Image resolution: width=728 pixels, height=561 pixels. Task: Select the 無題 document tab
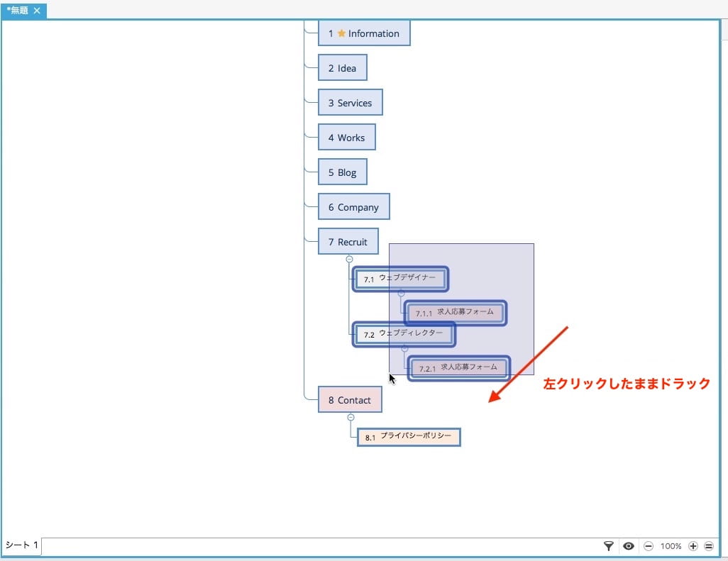pyautogui.click(x=17, y=10)
